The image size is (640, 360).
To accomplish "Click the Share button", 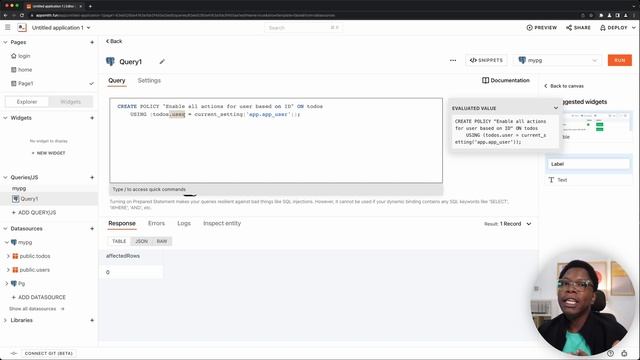I will pyautogui.click(x=578, y=27).
